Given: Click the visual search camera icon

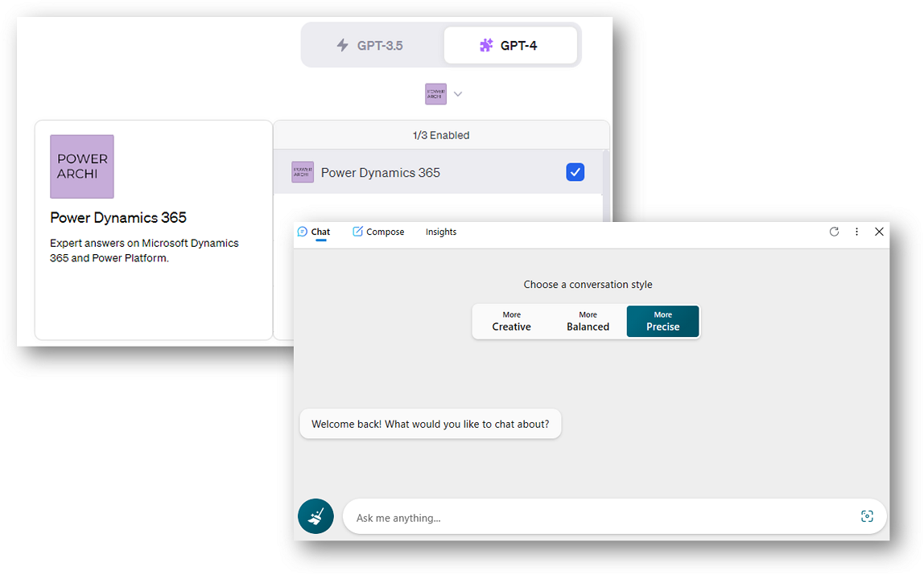Looking at the screenshot, I should point(867,516).
